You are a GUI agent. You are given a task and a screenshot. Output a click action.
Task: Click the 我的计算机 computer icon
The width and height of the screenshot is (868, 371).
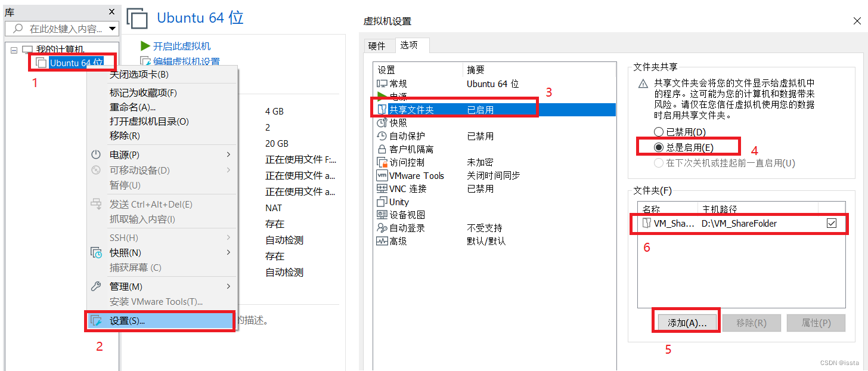[x=27, y=50]
